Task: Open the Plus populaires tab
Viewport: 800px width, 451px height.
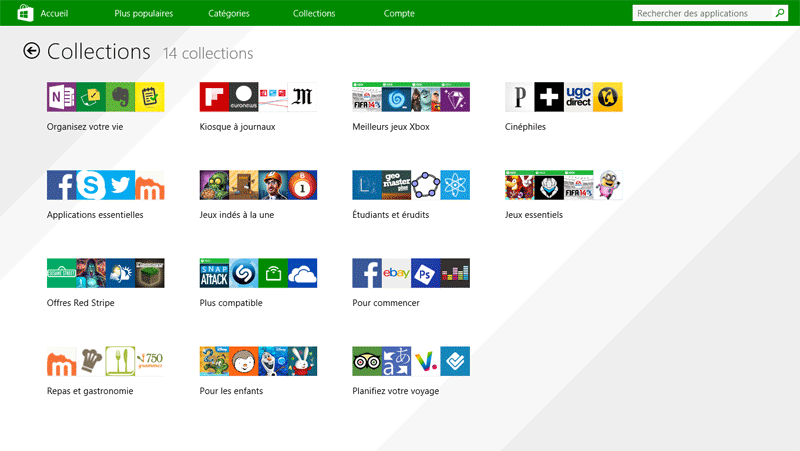Action: click(x=143, y=14)
